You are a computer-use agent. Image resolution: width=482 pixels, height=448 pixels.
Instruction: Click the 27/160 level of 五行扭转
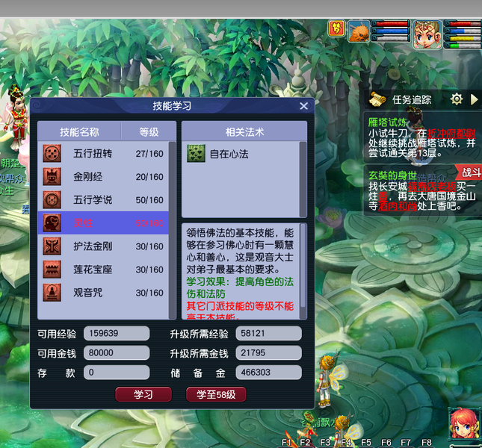pyautogui.click(x=149, y=154)
